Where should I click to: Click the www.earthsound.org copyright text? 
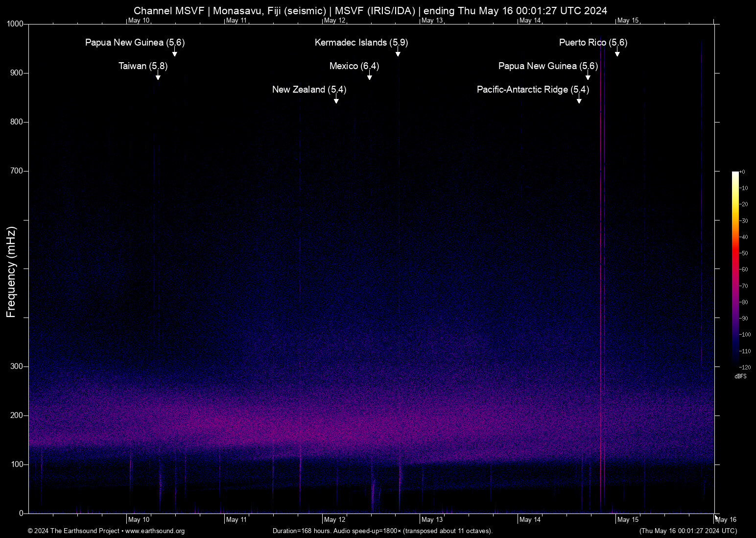coord(106,531)
